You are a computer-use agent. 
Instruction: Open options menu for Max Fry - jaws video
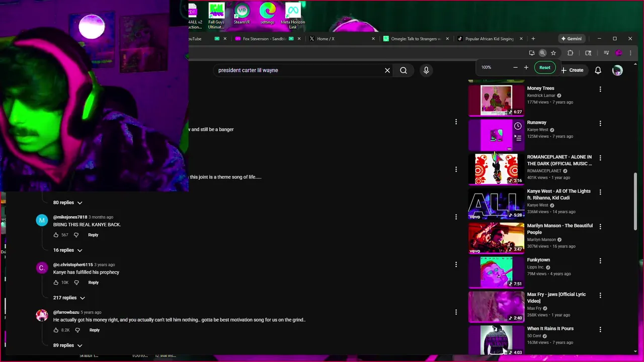pyautogui.click(x=600, y=295)
